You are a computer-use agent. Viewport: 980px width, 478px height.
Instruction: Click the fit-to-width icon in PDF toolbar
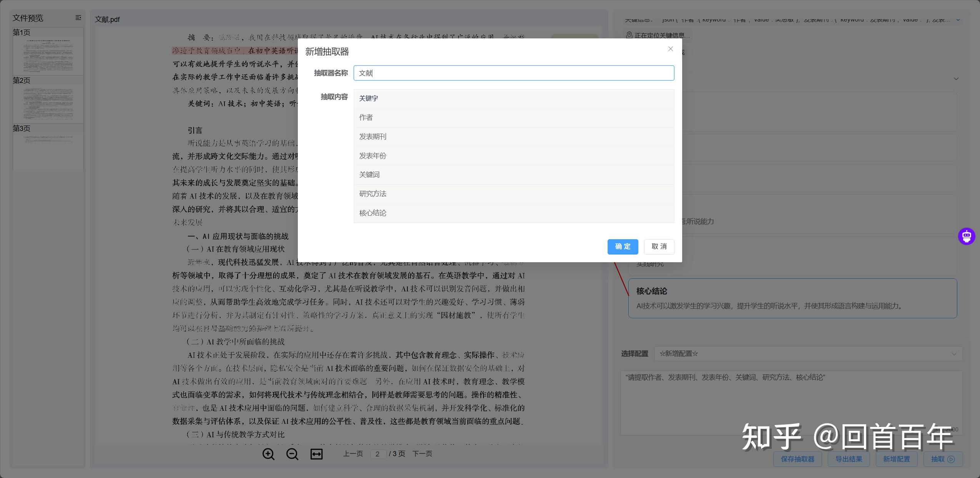coord(316,454)
